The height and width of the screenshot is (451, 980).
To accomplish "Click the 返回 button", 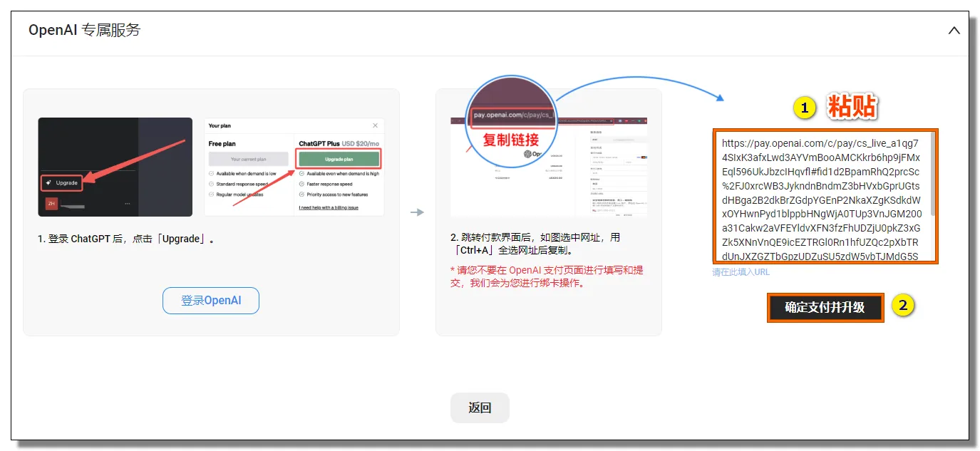I will 480,408.
